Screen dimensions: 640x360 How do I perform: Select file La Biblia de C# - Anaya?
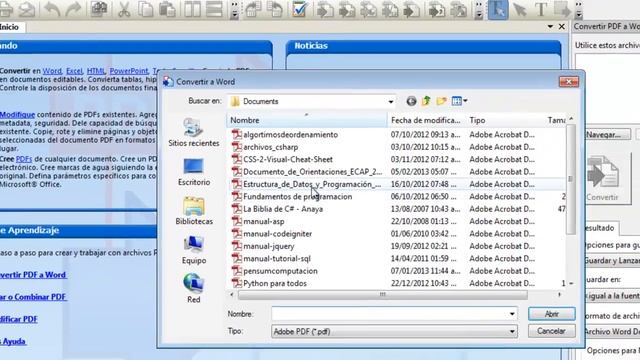point(283,209)
